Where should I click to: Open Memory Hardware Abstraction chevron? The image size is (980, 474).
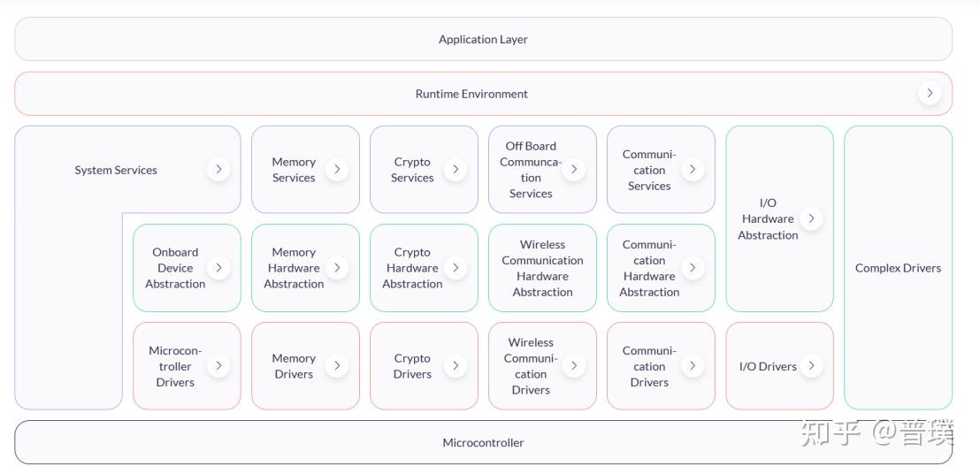click(337, 267)
